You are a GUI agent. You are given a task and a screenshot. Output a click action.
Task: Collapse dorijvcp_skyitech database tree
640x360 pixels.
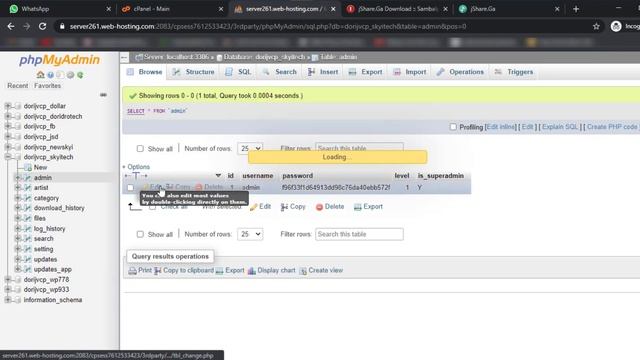(x=7, y=157)
